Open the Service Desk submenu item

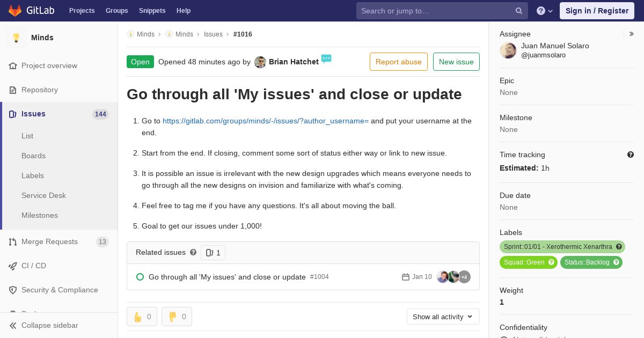click(x=43, y=195)
